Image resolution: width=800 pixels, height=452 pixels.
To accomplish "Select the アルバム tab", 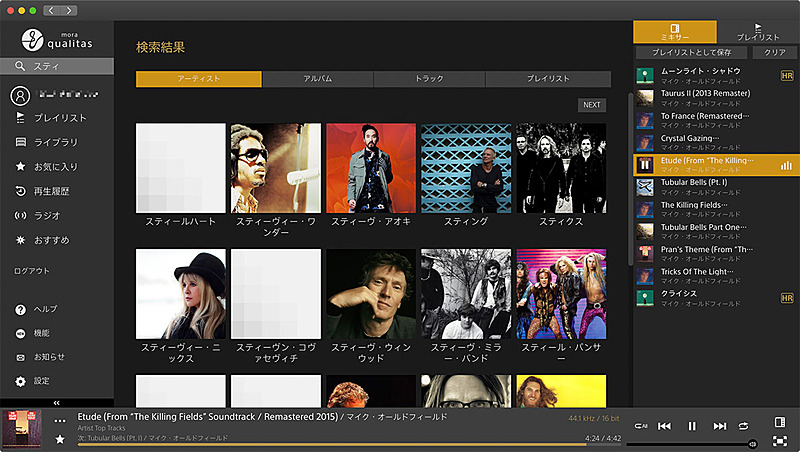I will tap(317, 79).
